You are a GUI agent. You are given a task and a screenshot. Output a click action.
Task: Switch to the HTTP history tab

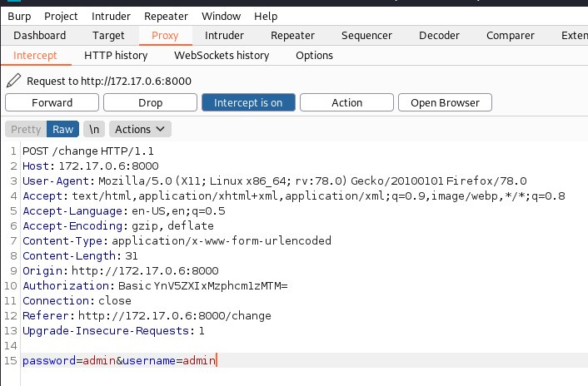pyautogui.click(x=116, y=56)
